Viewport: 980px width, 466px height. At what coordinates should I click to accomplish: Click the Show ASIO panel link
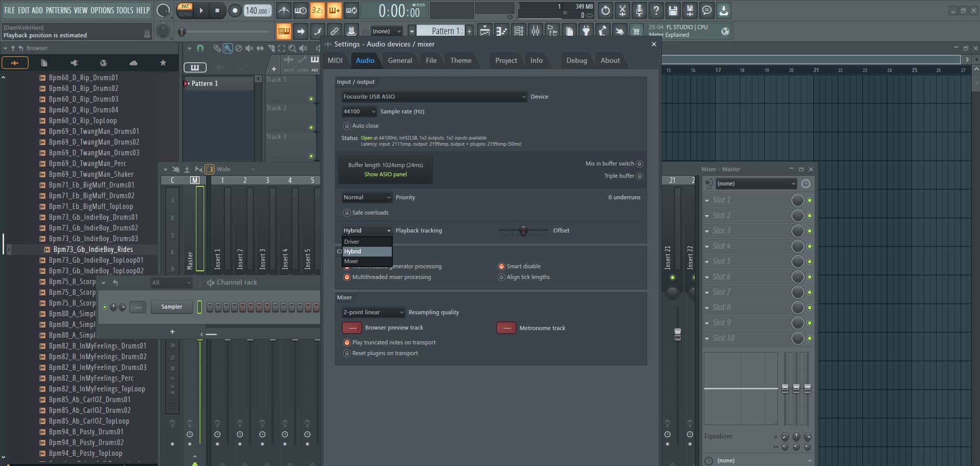(x=385, y=174)
